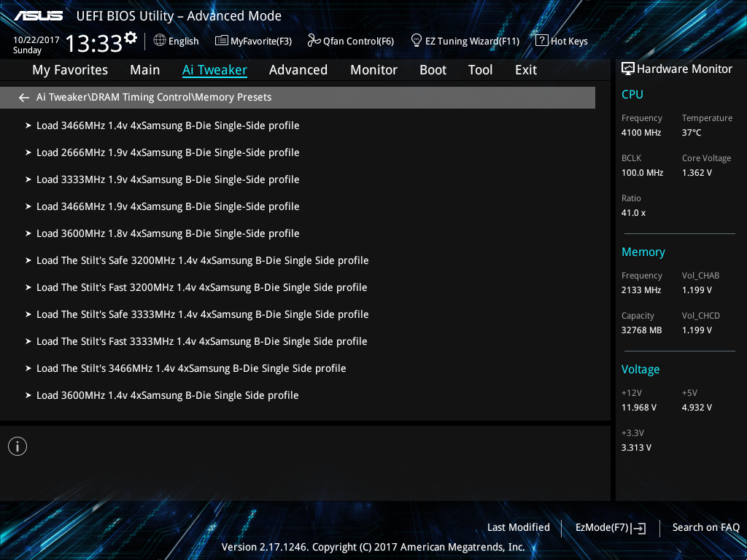The image size is (747, 560).
Task: Switch to the Boot tab
Action: click(x=433, y=70)
